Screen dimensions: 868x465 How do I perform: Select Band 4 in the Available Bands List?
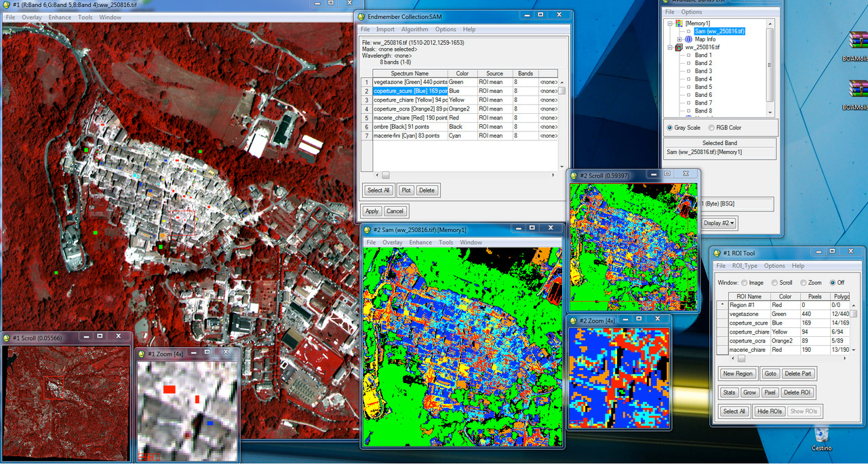[703, 79]
